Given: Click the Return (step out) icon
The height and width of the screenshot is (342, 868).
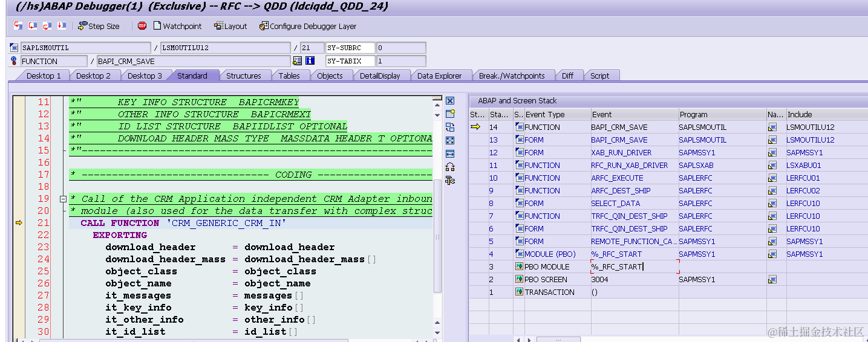Looking at the screenshot, I should click(47, 26).
